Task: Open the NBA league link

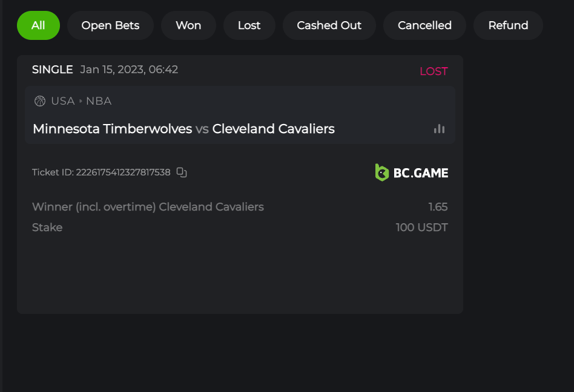Action: [x=99, y=101]
